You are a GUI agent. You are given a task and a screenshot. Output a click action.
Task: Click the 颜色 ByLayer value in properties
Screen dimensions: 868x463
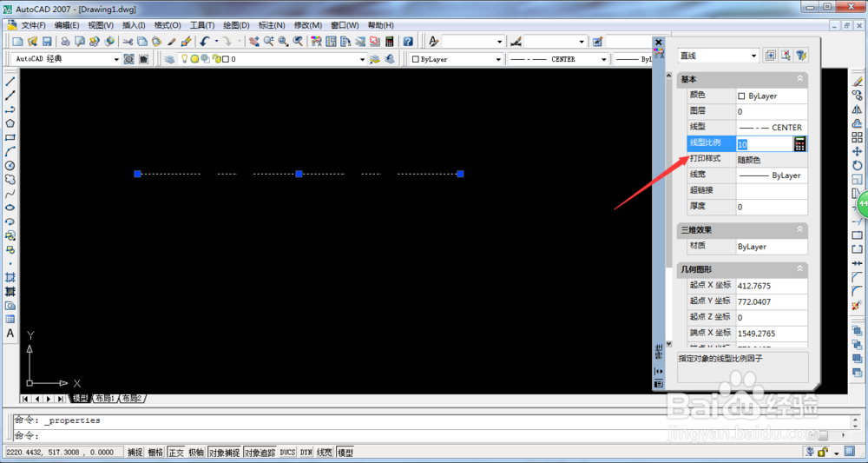(772, 96)
